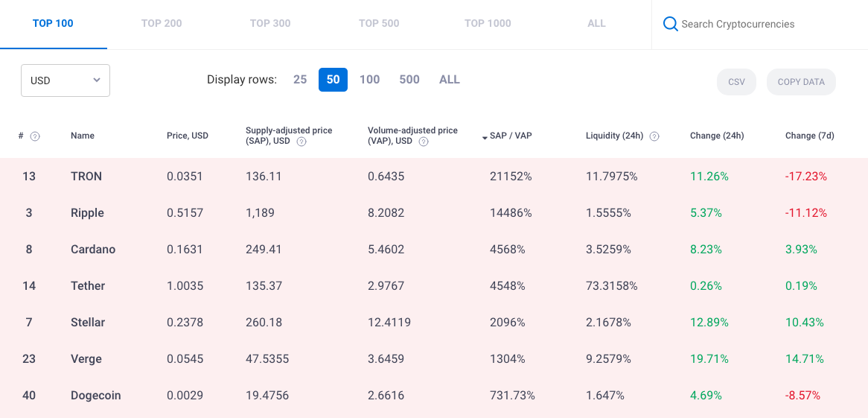Switch to the TOP 100 tab
This screenshot has width=868, height=418.
53,24
